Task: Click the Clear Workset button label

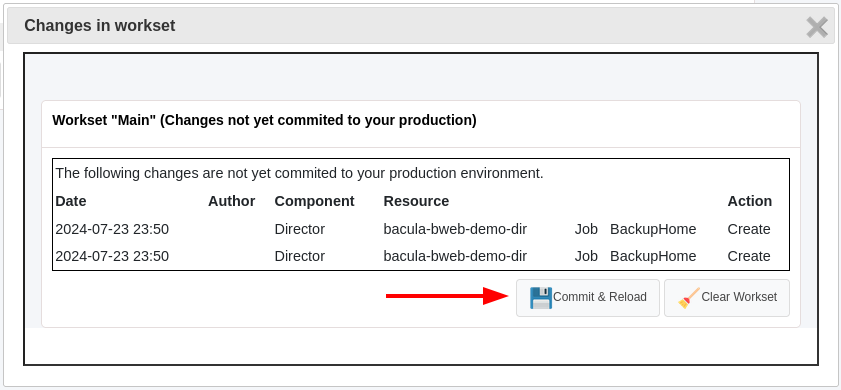Action: (739, 297)
